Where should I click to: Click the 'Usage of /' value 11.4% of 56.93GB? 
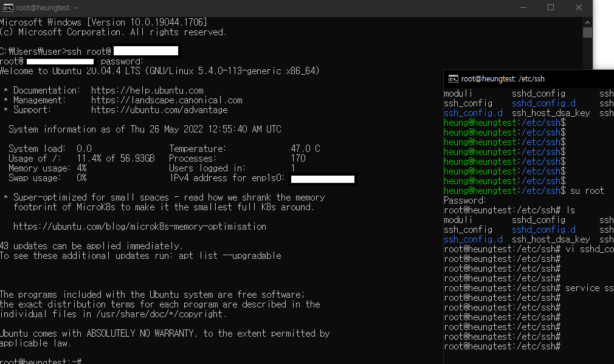[116, 159]
